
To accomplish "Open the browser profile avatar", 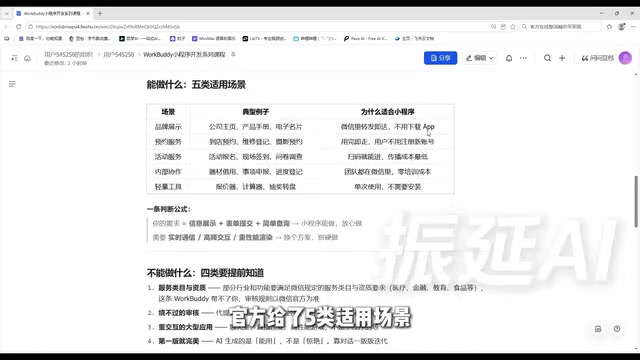I will coord(621,27).
